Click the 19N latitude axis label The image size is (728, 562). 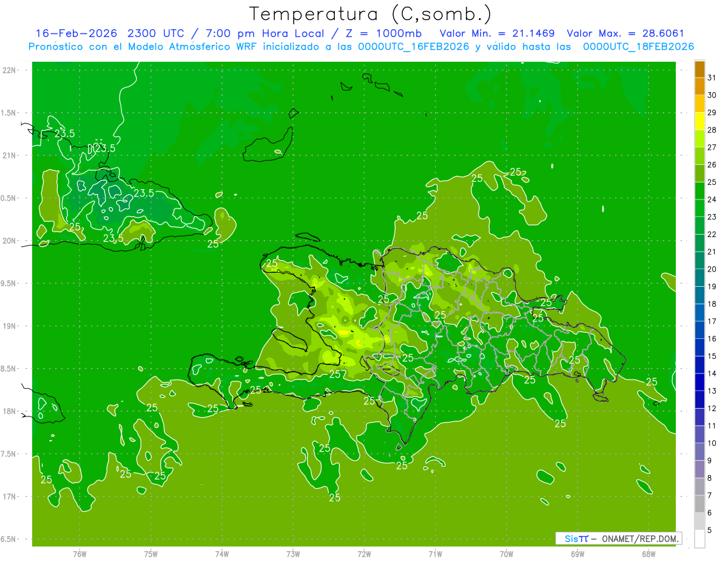10,326
